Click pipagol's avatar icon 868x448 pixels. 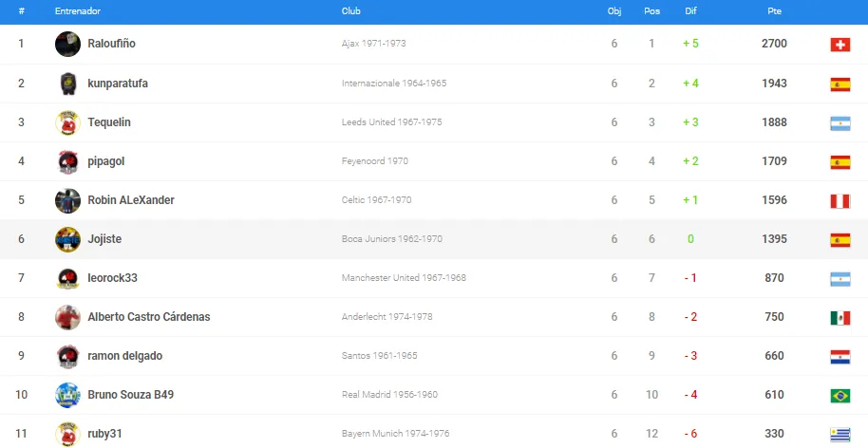coord(67,161)
